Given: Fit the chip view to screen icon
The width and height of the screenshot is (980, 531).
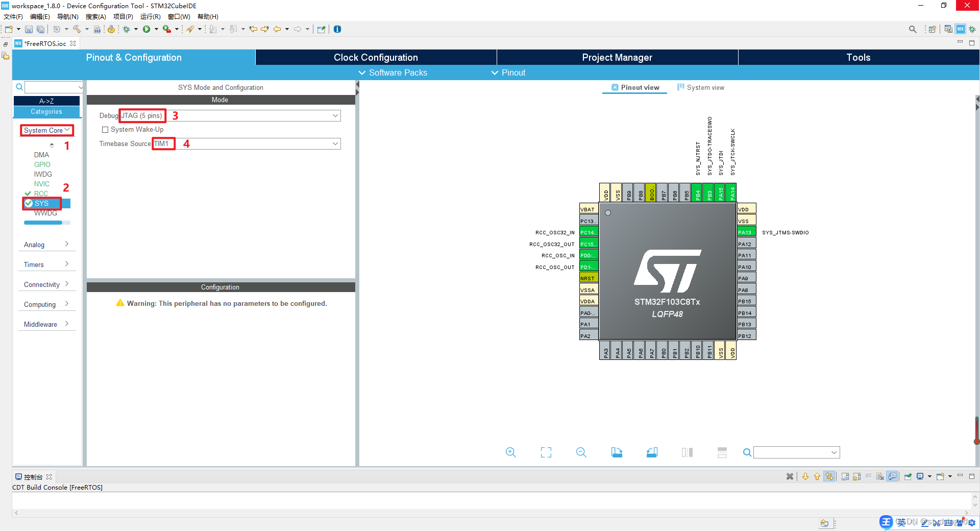Looking at the screenshot, I should [x=546, y=452].
